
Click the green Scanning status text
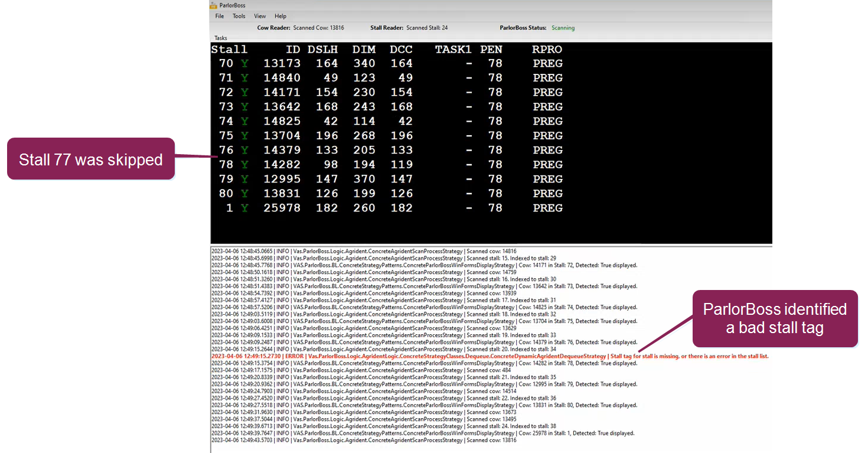point(563,28)
